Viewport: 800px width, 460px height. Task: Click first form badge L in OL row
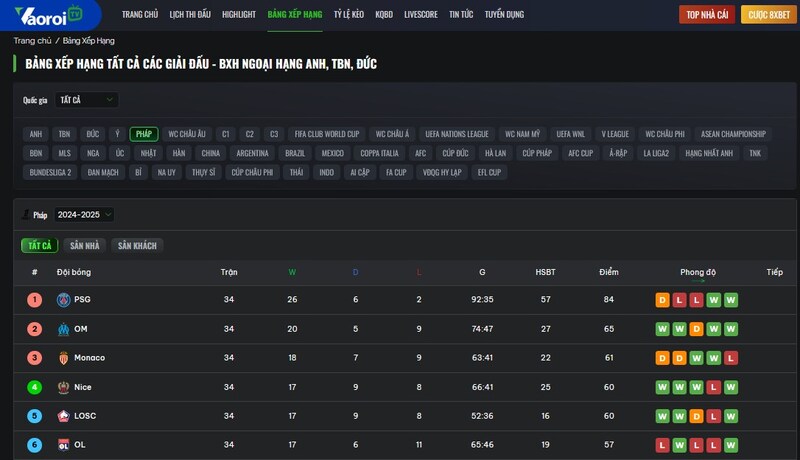click(662, 445)
